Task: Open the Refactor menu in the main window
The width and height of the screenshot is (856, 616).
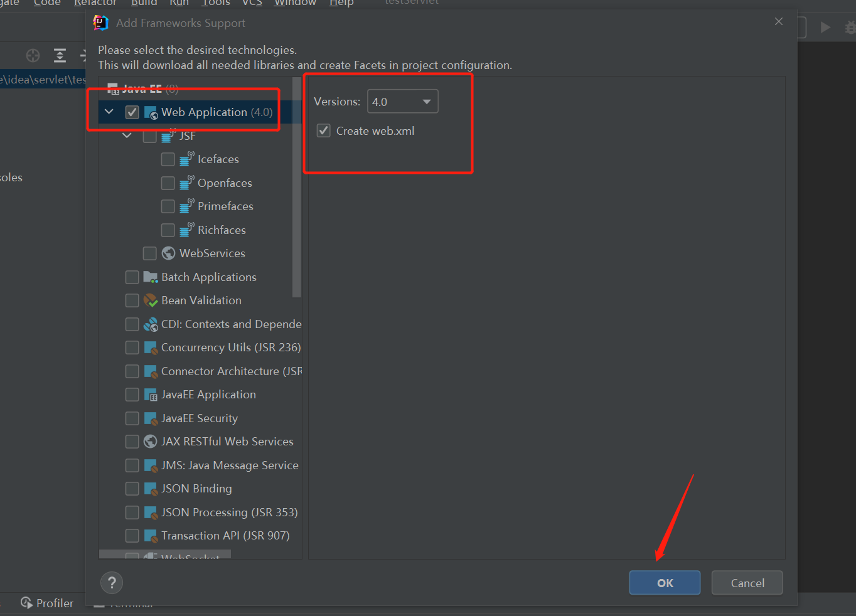Action: pyautogui.click(x=95, y=3)
